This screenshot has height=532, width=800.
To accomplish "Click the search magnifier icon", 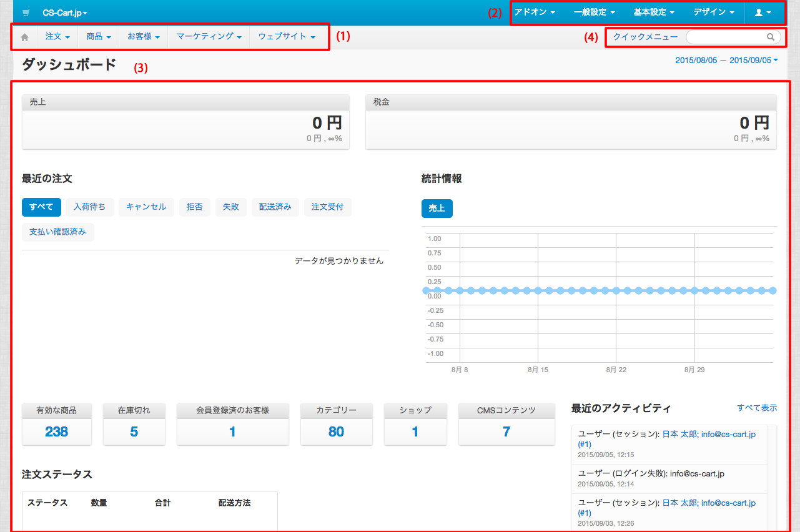I will tap(771, 37).
